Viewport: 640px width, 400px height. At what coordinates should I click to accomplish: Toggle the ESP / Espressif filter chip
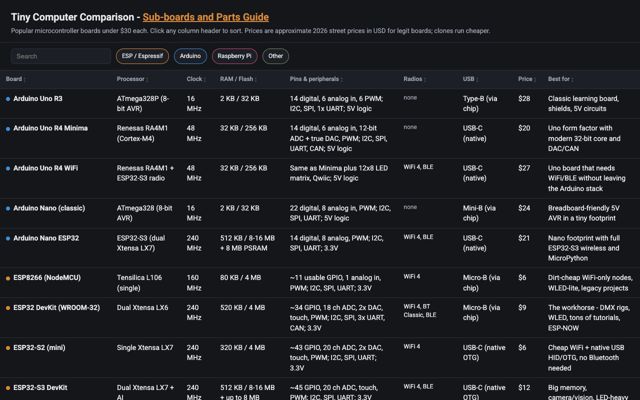pyautogui.click(x=142, y=56)
